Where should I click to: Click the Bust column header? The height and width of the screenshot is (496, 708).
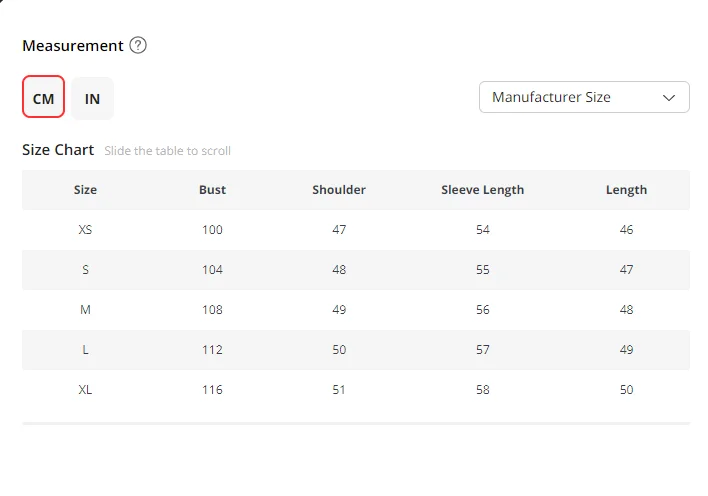[x=212, y=190]
